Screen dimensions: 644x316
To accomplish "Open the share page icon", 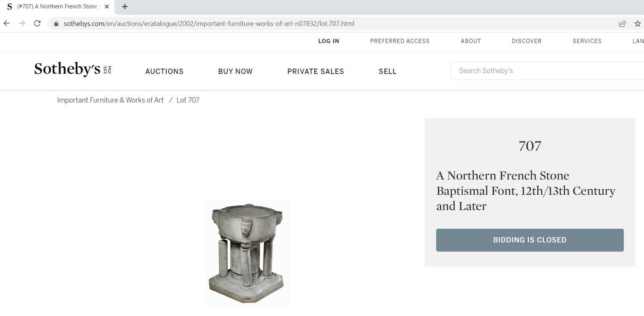I will tap(623, 24).
